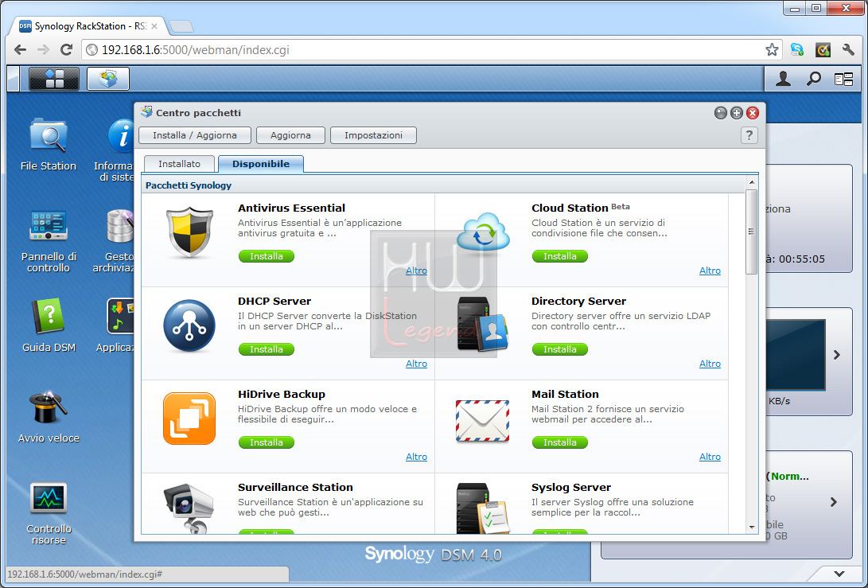Open the DSM main menu button
The image size is (868, 588).
(53, 79)
